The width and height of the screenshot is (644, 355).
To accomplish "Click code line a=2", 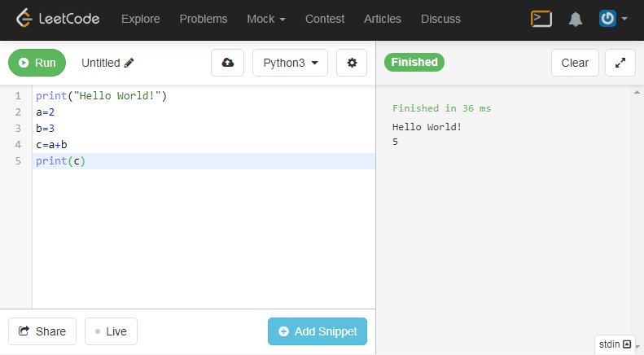I will pyautogui.click(x=45, y=112).
